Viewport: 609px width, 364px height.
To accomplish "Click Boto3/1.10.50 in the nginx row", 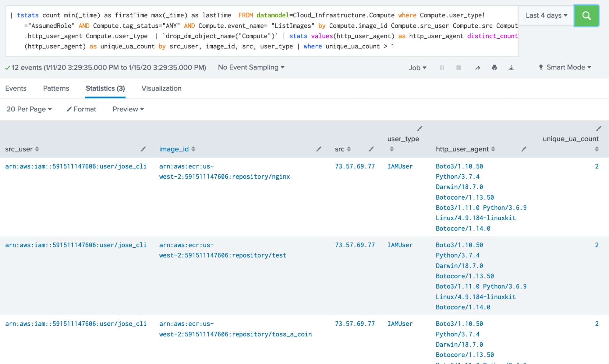I will click(459, 166).
